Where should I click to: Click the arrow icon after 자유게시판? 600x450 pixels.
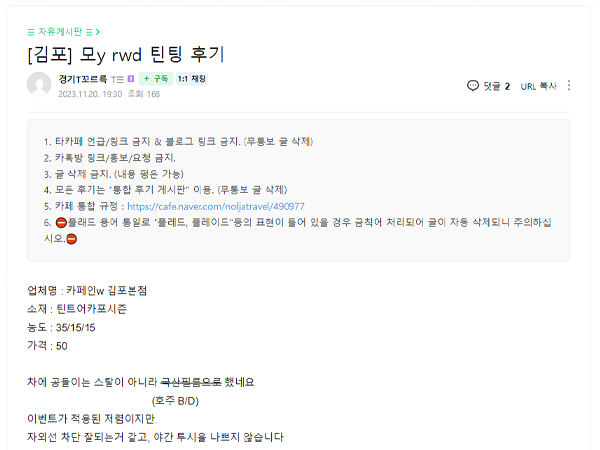coord(97,32)
